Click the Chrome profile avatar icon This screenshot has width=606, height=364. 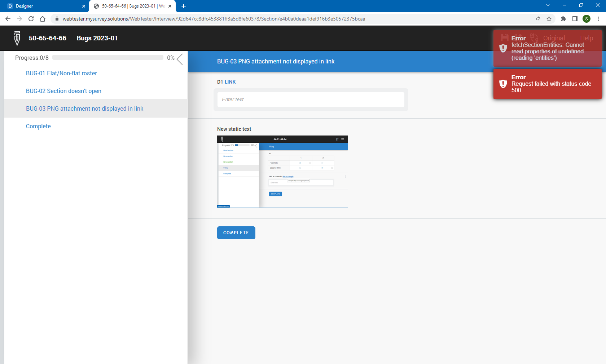[x=587, y=19]
